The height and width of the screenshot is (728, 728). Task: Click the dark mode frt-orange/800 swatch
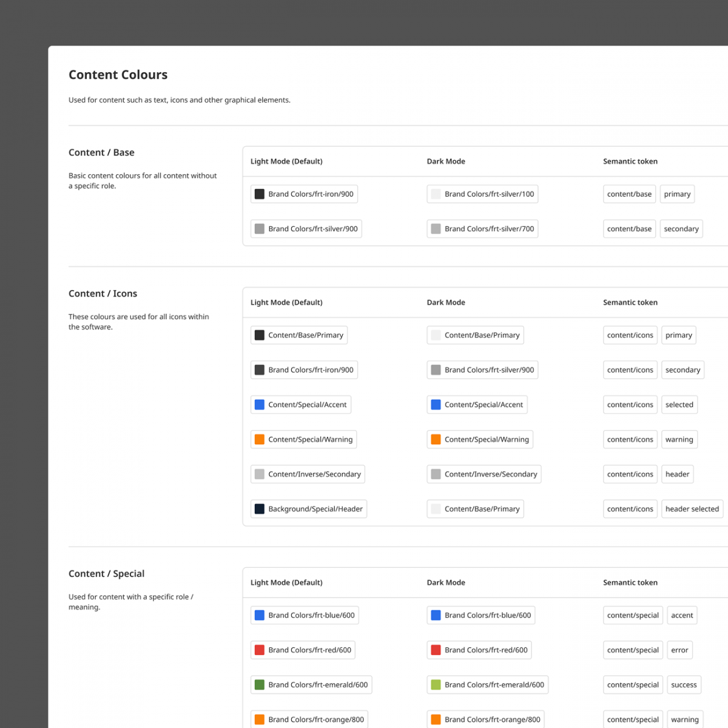(x=436, y=720)
